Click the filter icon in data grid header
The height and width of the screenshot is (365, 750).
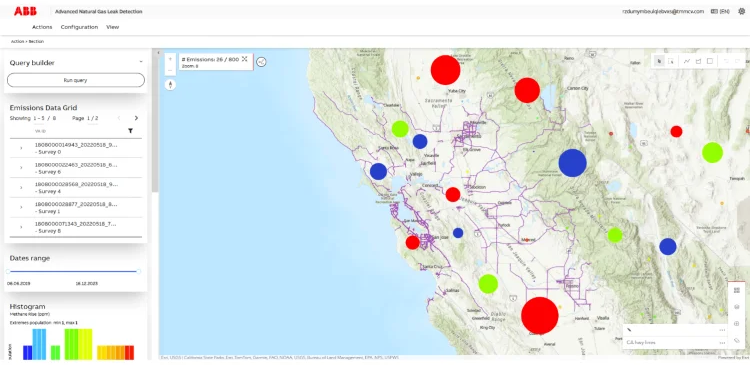(x=131, y=131)
